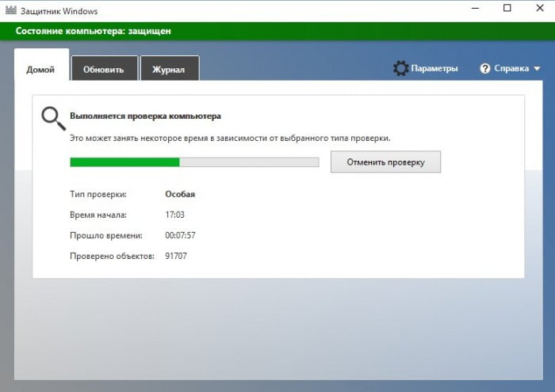
Task: Click the question mark help icon
Action: tap(485, 69)
